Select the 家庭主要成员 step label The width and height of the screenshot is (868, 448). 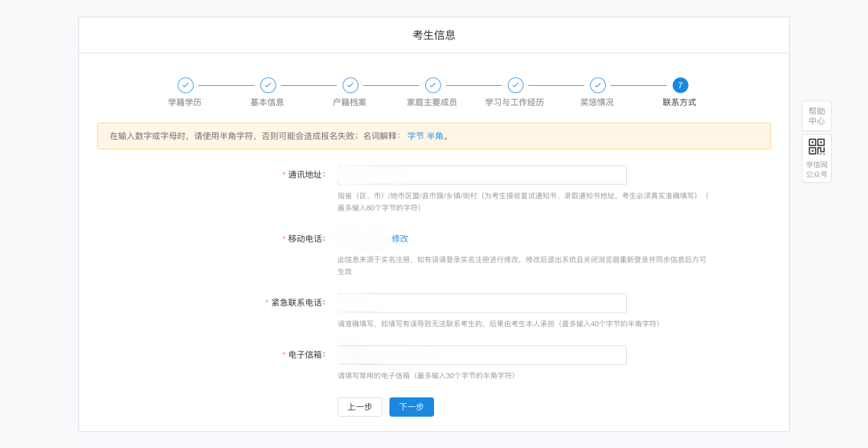[x=432, y=103]
